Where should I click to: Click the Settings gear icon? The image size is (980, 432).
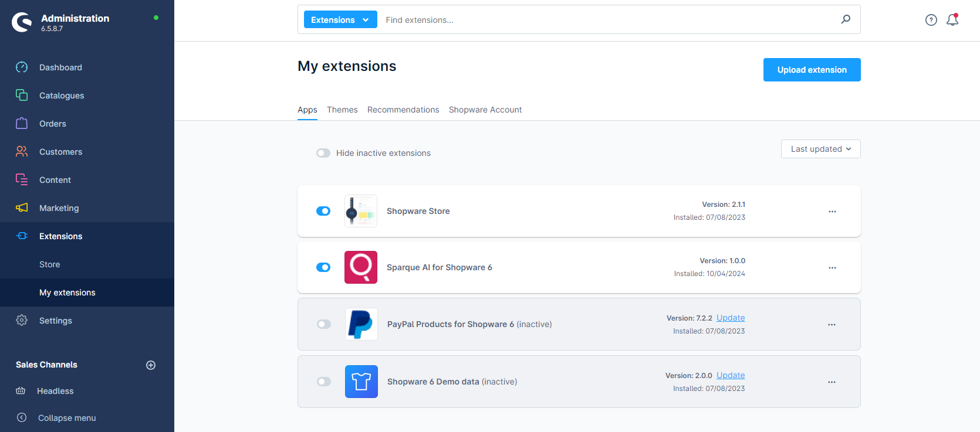tap(22, 320)
